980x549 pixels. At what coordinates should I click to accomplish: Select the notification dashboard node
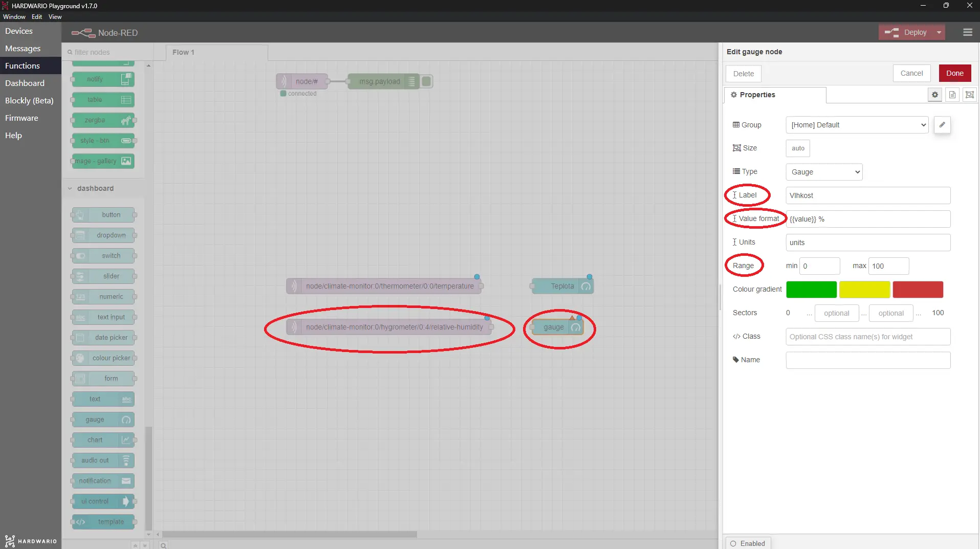103,481
